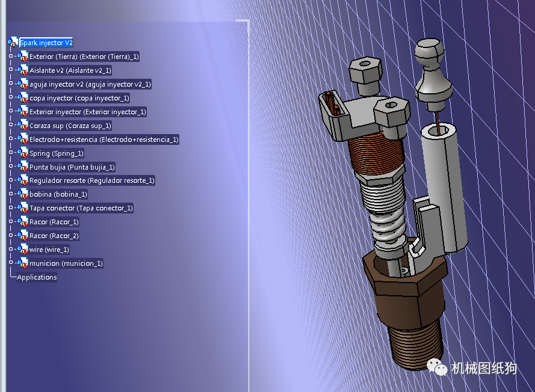Screen dimensions: 535x392
Task: Select the Spark injector V2 root node
Action: click(46, 43)
